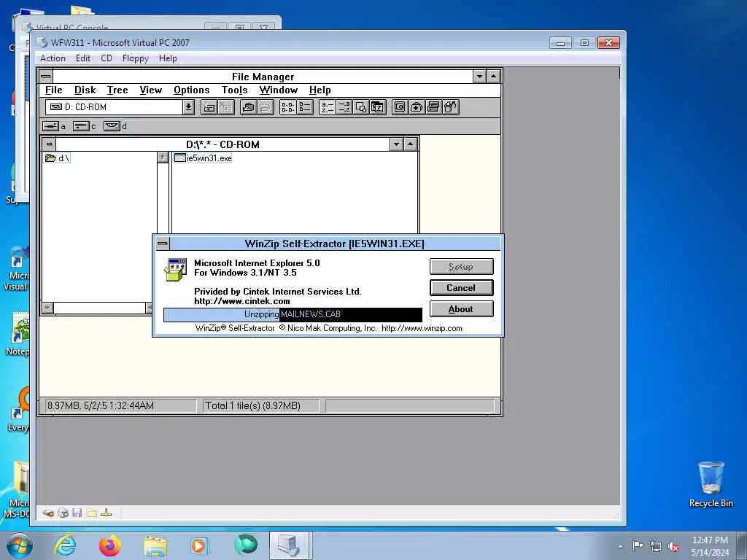Viewport: 747px width, 560px height.
Task: Open the WinZip Self-Extractor control menu box
Action: (x=163, y=244)
